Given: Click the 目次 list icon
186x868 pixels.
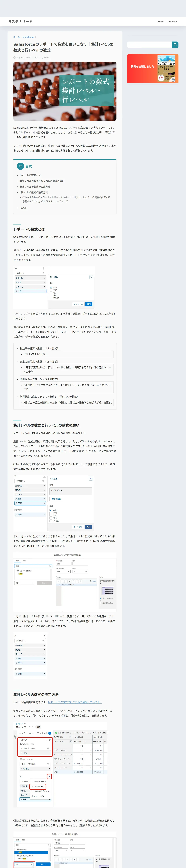Looking at the screenshot, I should click(x=21, y=166).
